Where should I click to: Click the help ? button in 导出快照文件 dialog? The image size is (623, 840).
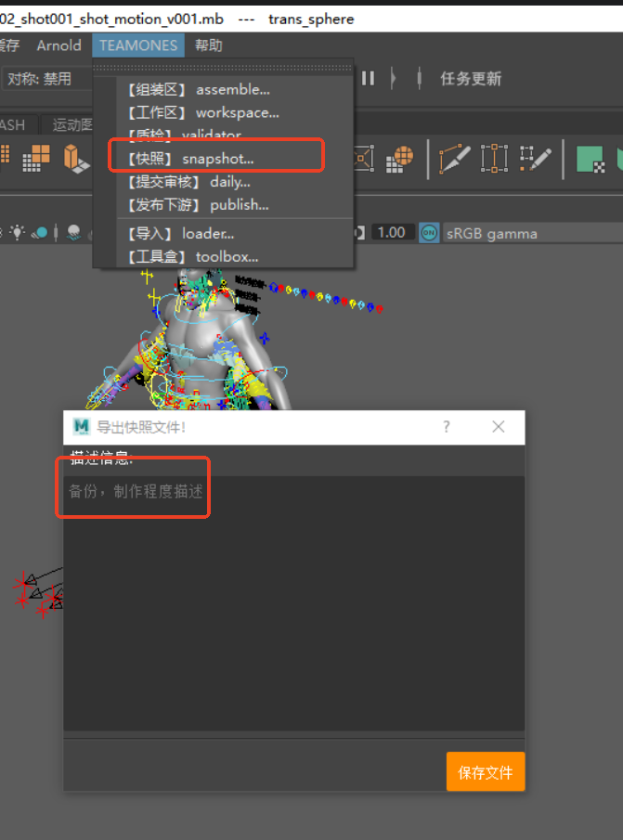pyautogui.click(x=447, y=427)
